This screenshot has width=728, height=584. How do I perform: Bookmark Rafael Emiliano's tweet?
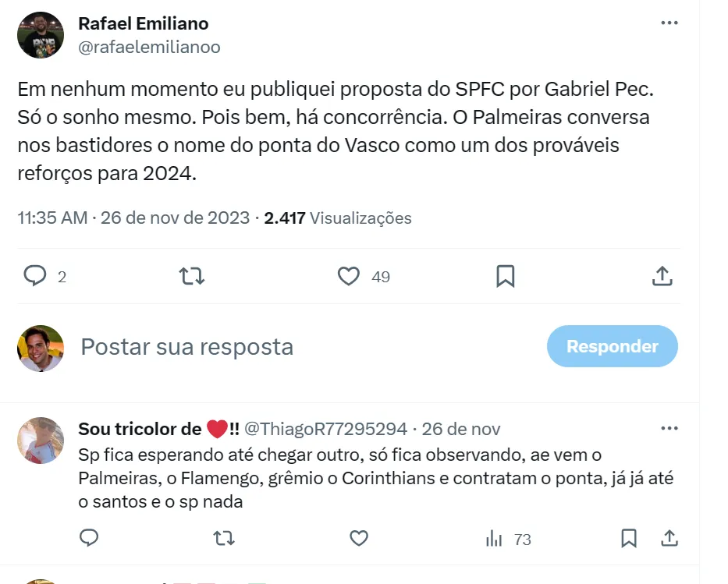[506, 276]
